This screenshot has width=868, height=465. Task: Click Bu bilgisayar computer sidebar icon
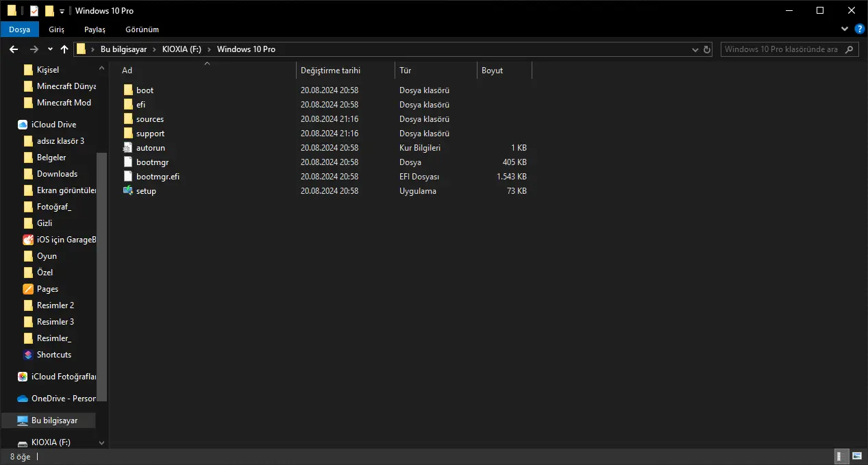coord(23,420)
